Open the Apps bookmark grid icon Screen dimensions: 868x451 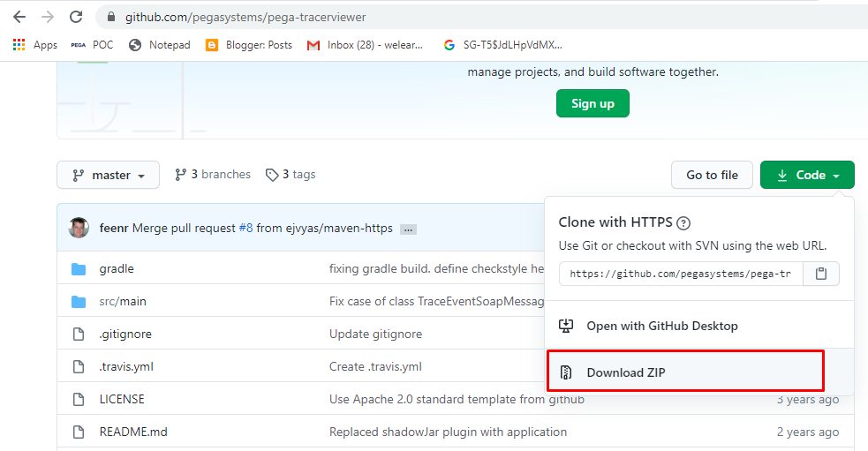click(x=19, y=45)
